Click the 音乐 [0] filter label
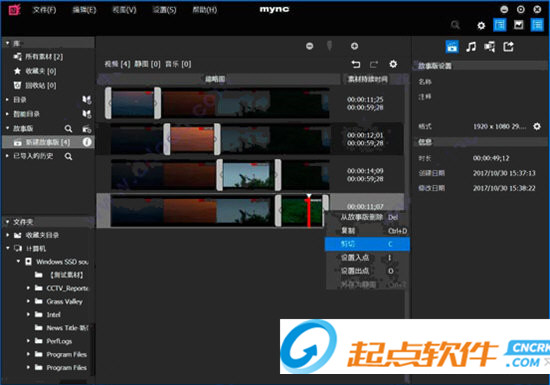This screenshot has height=385, width=550. click(178, 64)
